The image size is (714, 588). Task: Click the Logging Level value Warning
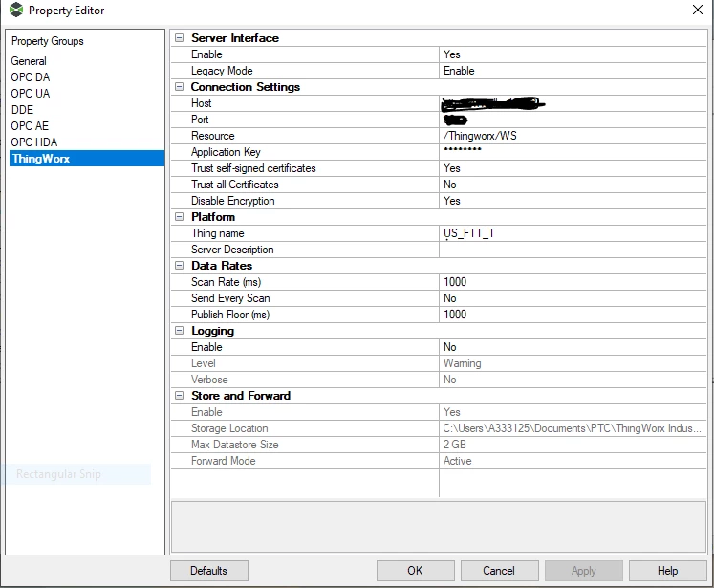tap(573, 363)
